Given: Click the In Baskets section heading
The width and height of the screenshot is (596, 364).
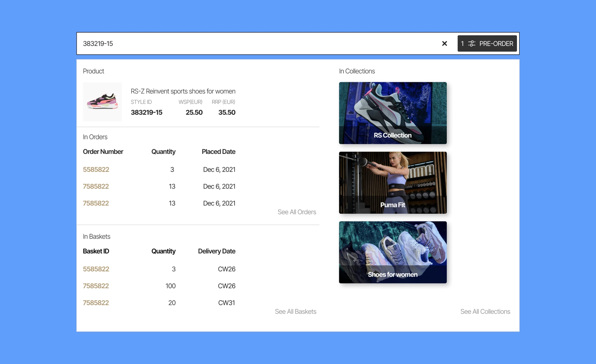Looking at the screenshot, I should click(x=97, y=237).
